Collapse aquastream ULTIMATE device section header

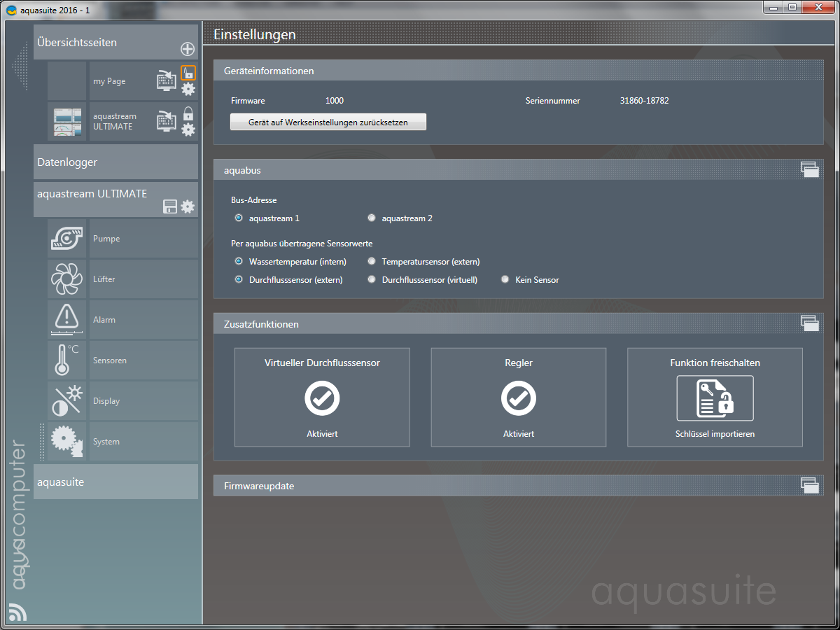(x=115, y=199)
